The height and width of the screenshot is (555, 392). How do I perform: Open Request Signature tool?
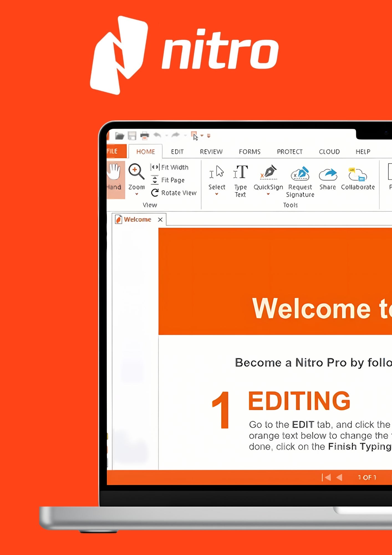click(300, 181)
